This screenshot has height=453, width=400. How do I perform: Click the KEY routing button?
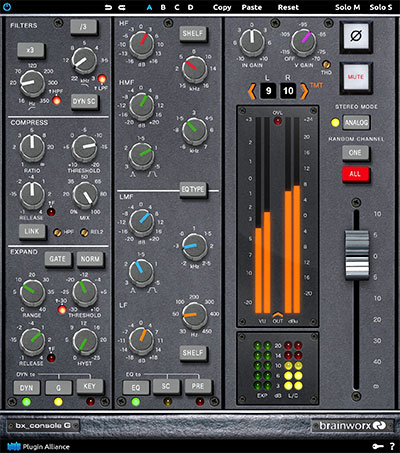[89, 386]
